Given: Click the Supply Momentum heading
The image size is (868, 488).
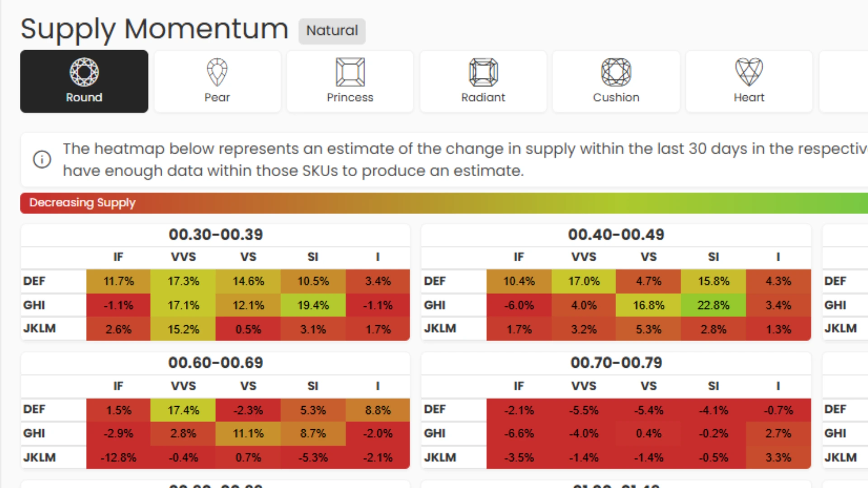Looking at the screenshot, I should point(154,29).
